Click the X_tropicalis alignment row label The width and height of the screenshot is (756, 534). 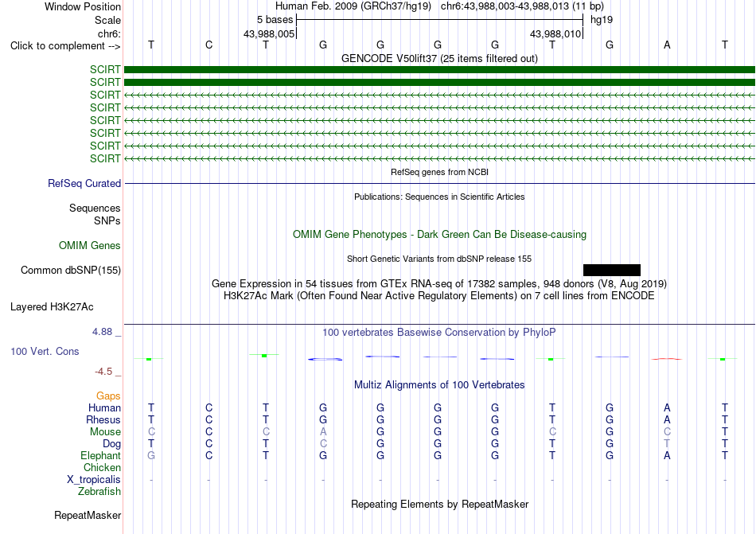[94, 480]
